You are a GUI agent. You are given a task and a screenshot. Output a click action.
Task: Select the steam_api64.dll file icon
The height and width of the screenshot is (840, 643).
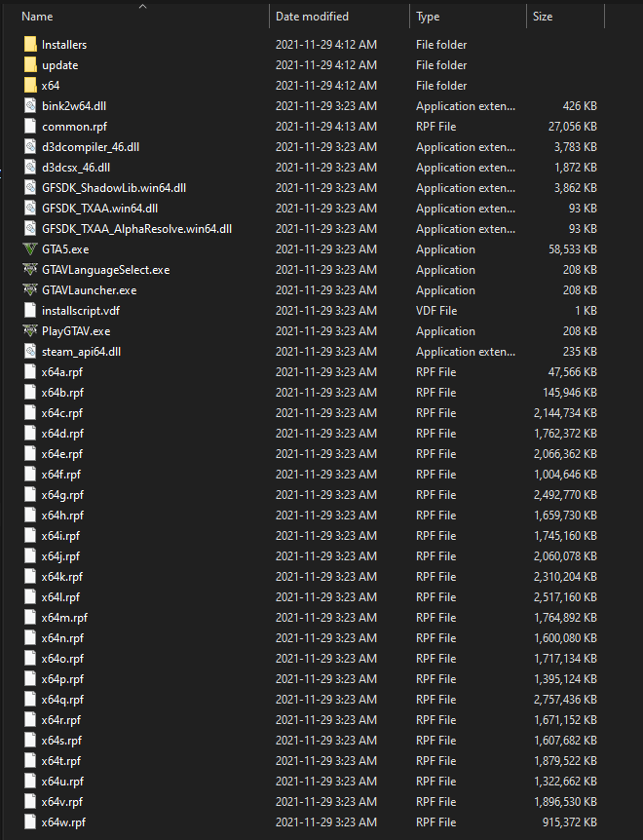(x=30, y=352)
